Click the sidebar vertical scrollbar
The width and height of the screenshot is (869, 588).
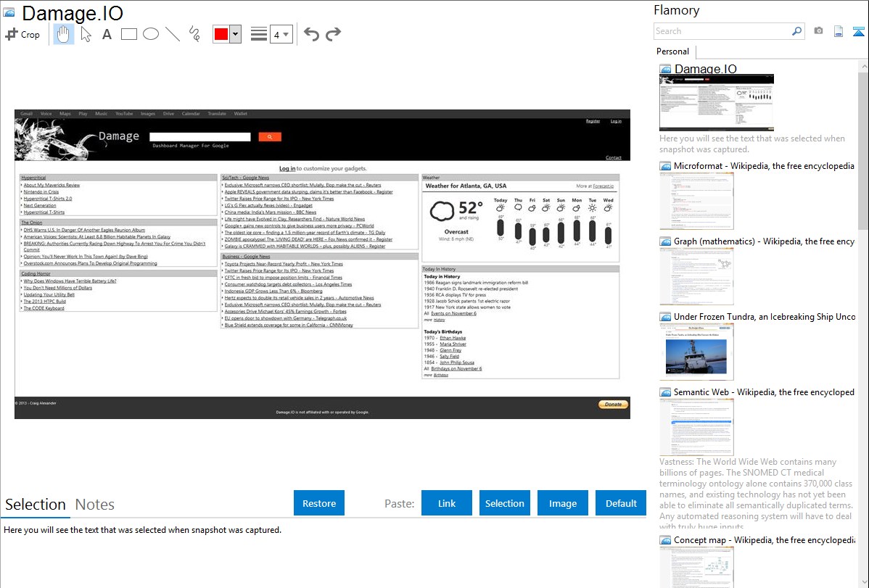(863, 151)
